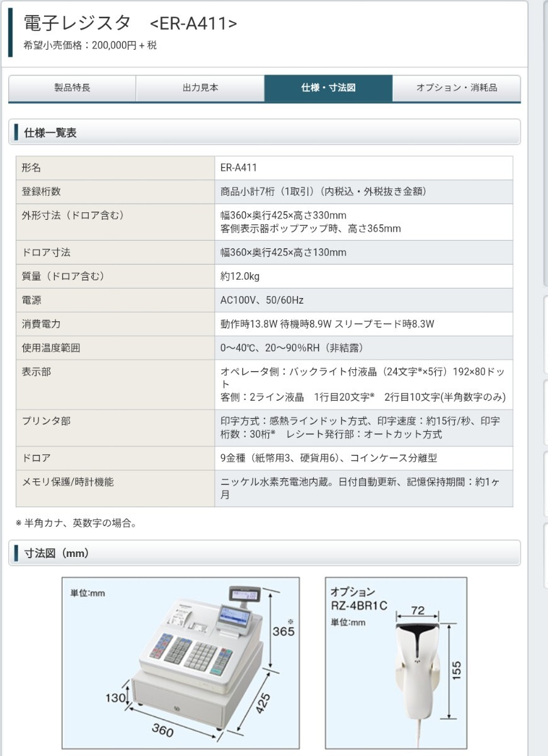Select the 仕様・寸法図 tab
The height and width of the screenshot is (756, 548).
pos(328,88)
